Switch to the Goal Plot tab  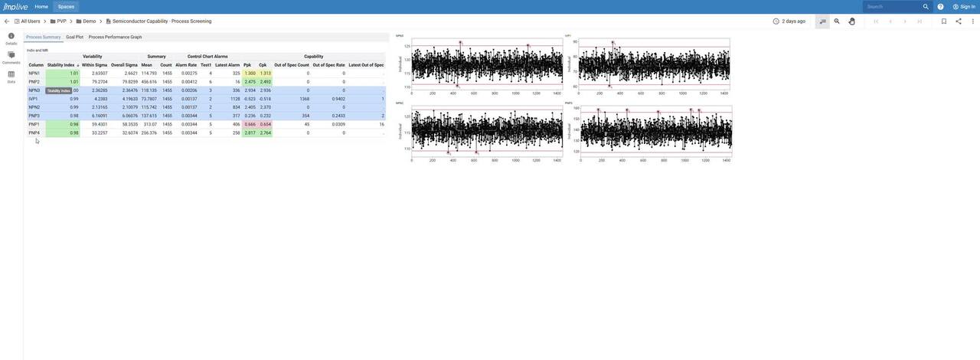74,37
